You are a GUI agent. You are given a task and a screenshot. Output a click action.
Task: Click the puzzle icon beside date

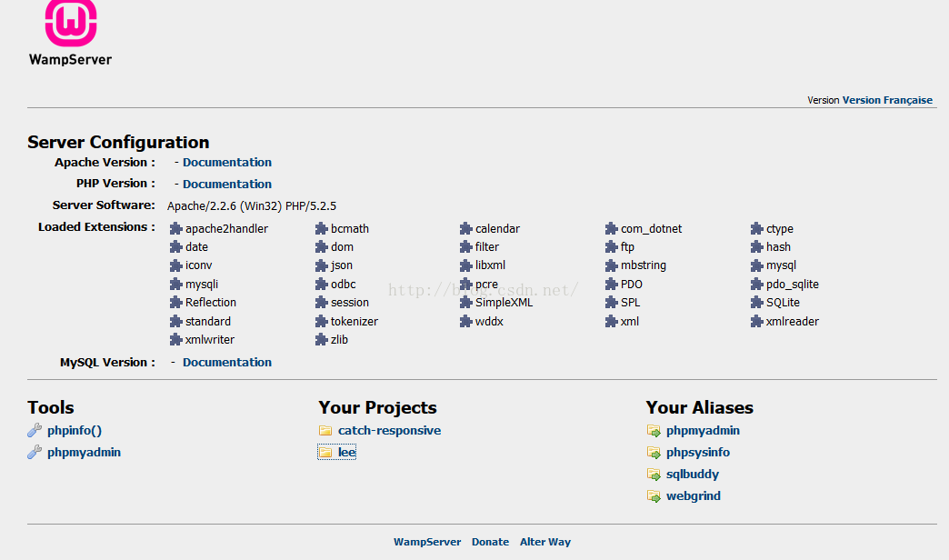pos(175,246)
